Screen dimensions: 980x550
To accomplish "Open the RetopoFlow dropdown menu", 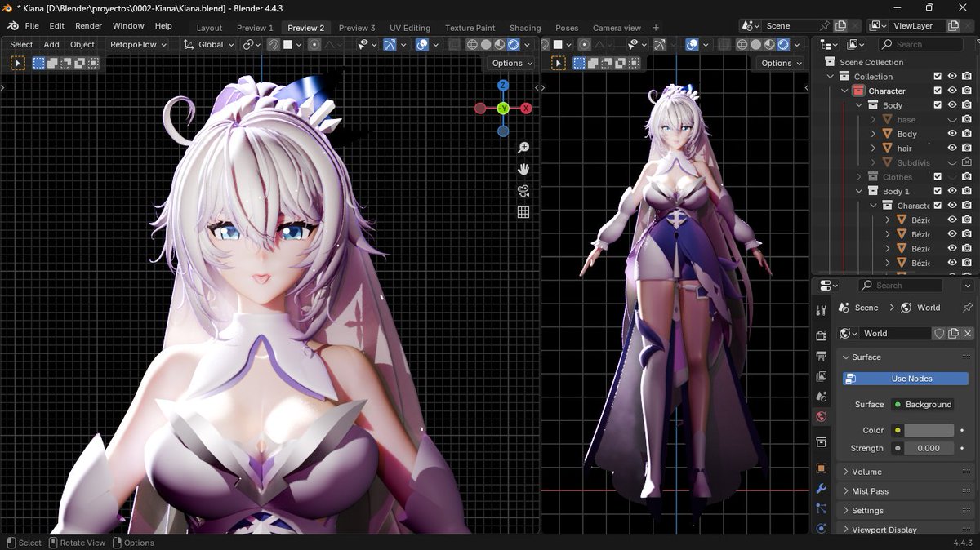I will pyautogui.click(x=137, y=45).
